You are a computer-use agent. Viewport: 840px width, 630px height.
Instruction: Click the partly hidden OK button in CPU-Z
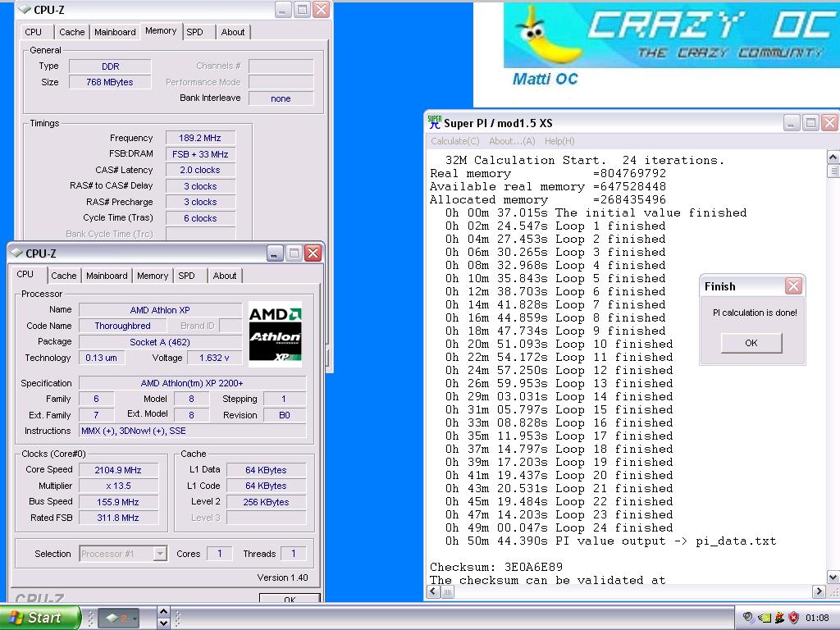click(x=290, y=598)
